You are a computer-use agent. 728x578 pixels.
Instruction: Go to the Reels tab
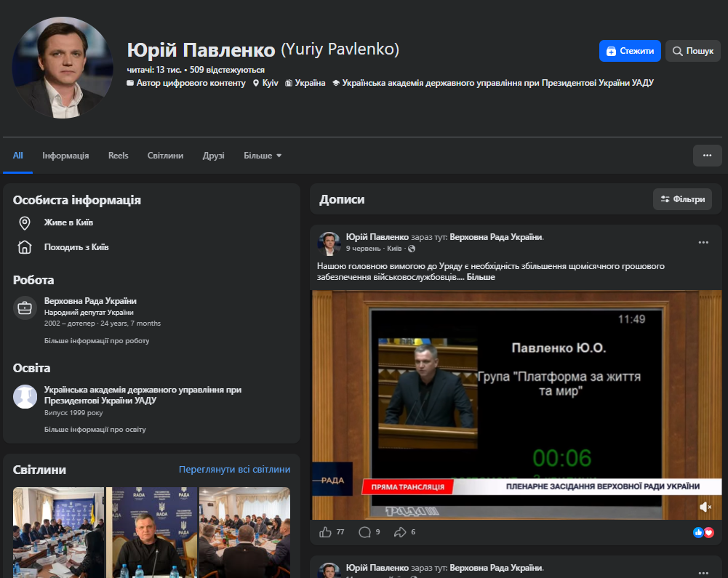point(119,156)
